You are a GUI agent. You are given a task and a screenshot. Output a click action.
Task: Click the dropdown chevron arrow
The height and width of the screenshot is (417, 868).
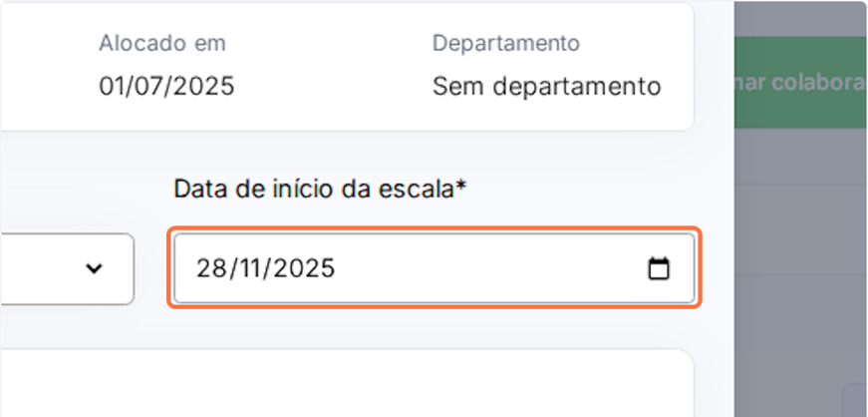[x=95, y=268]
